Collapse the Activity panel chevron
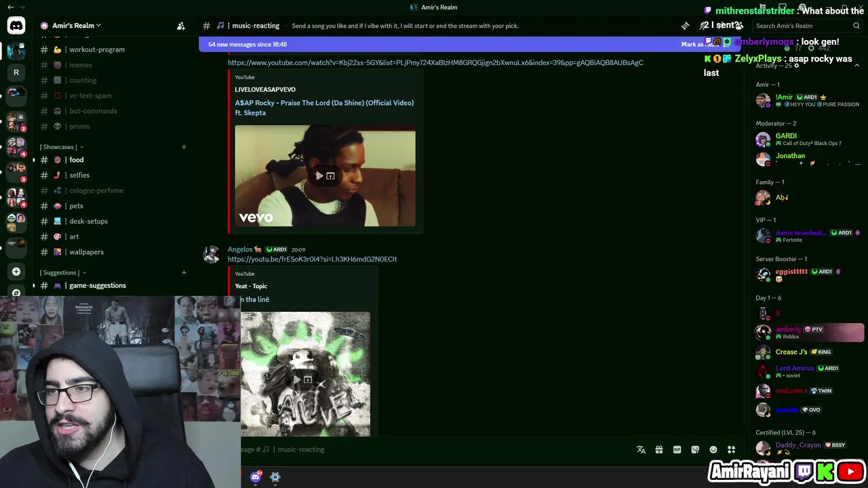Image resolution: width=868 pixels, height=488 pixels. pos(856,66)
